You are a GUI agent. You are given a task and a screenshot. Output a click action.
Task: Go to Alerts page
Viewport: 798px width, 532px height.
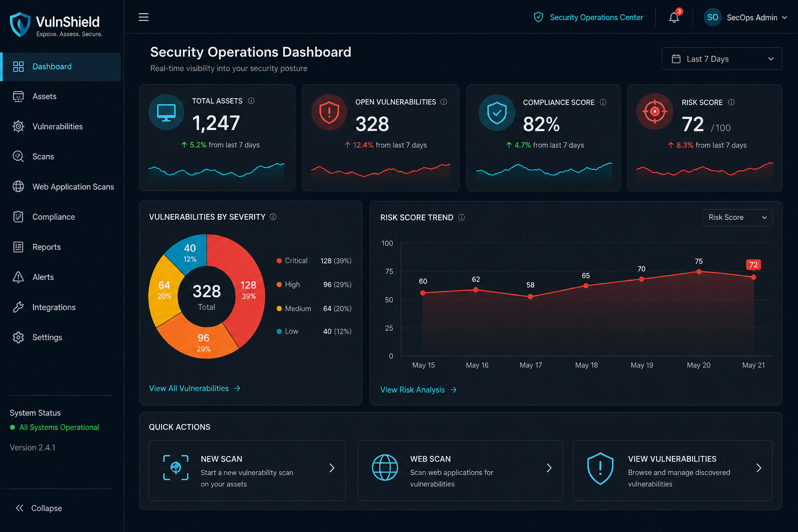pyautogui.click(x=61, y=277)
